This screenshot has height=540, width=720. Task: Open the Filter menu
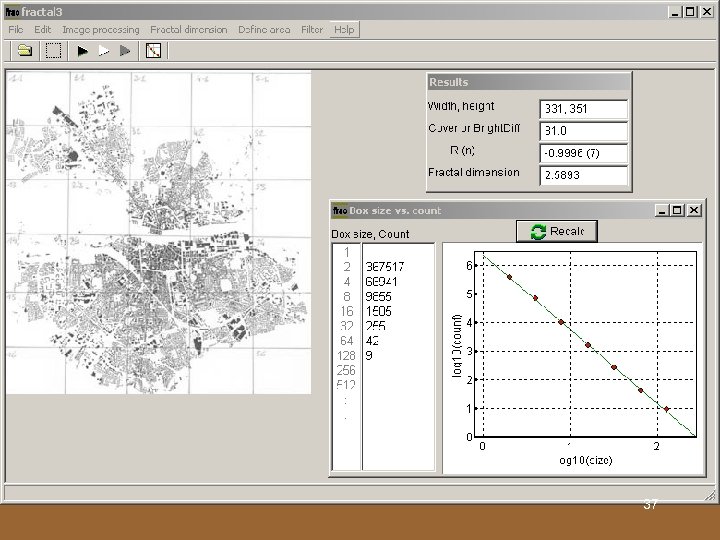tap(312, 30)
